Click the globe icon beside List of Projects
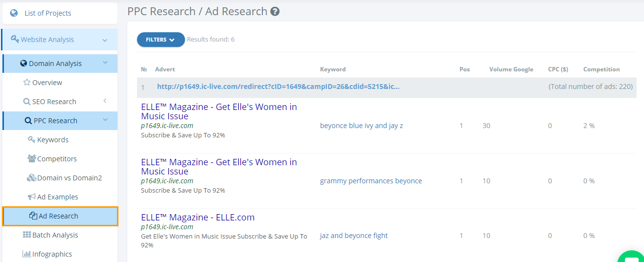Image resolution: width=644 pixels, height=262 pixels. click(x=14, y=13)
